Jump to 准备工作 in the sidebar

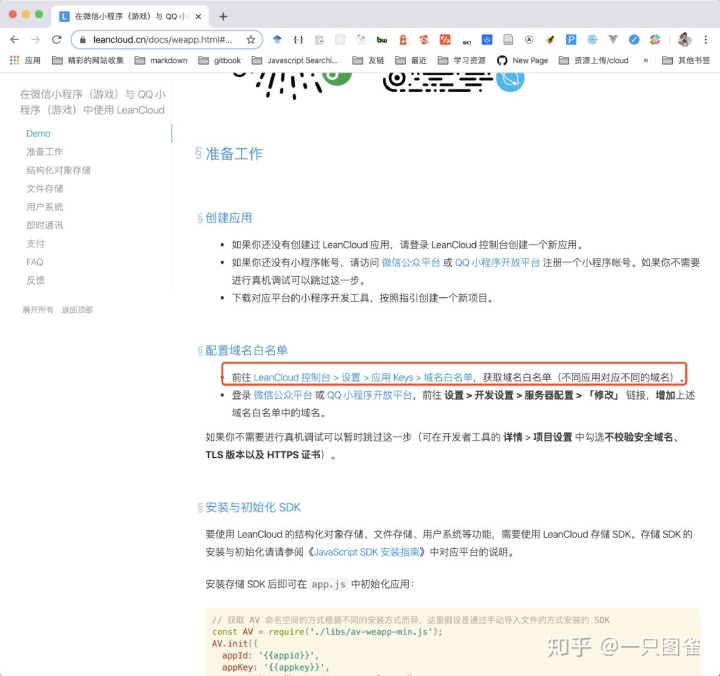pyautogui.click(x=45, y=152)
